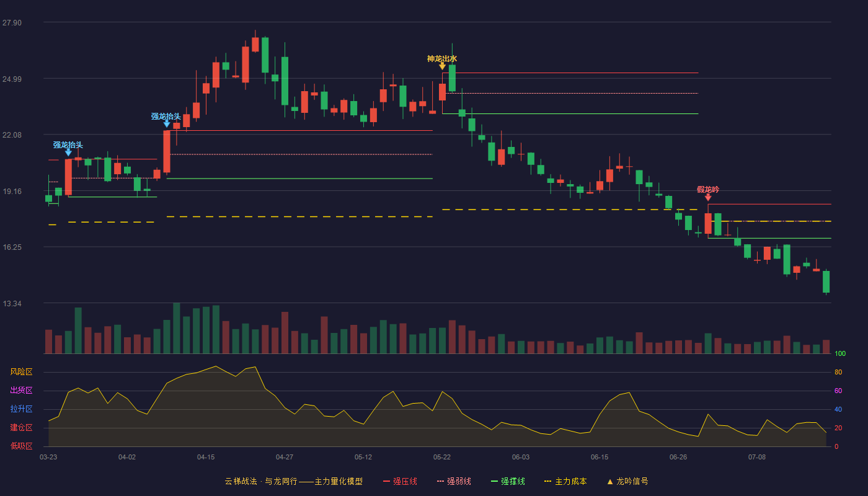Click the 03-23 date label
868x496 pixels.
pyautogui.click(x=48, y=457)
